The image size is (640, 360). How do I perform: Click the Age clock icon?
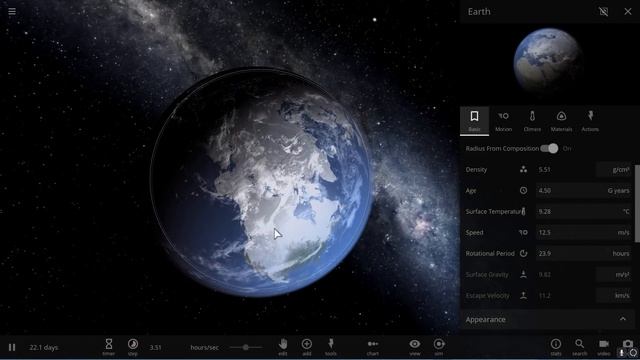[x=523, y=191]
